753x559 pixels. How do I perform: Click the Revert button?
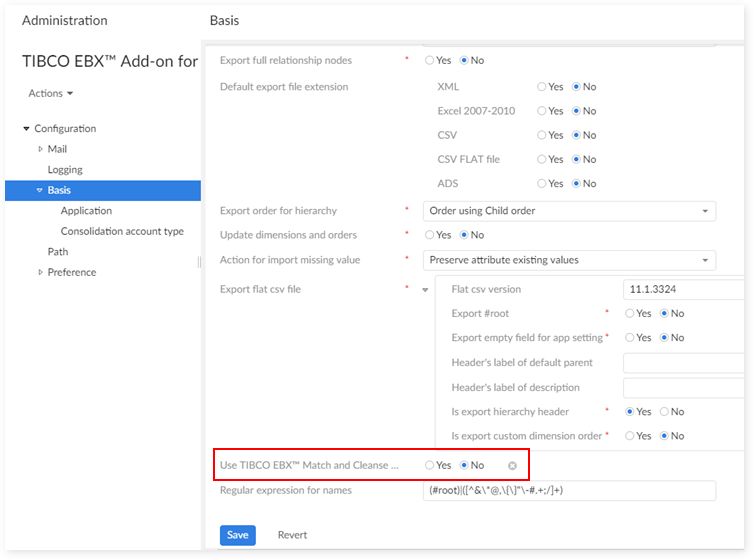click(292, 535)
